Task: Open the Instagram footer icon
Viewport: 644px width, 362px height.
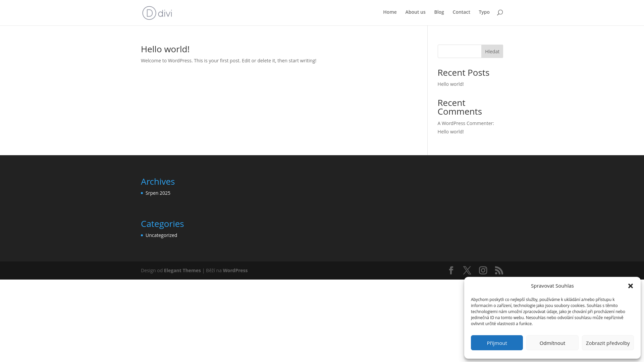Action: tap(483, 270)
